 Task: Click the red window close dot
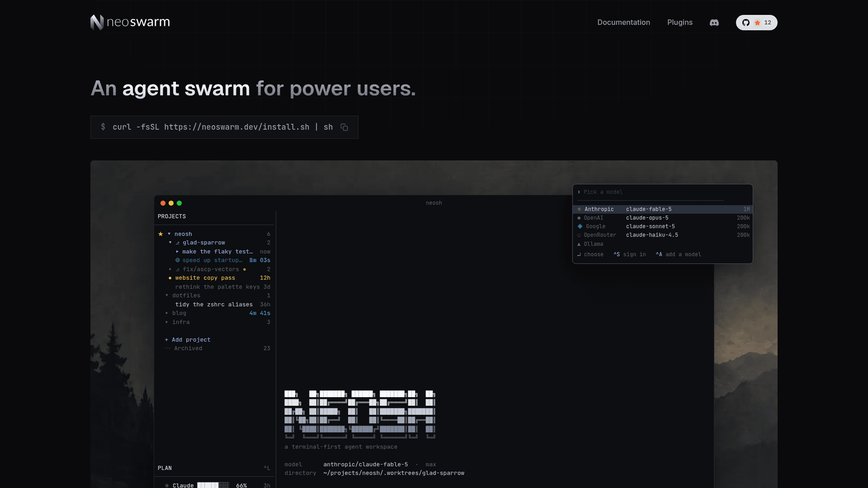163,203
